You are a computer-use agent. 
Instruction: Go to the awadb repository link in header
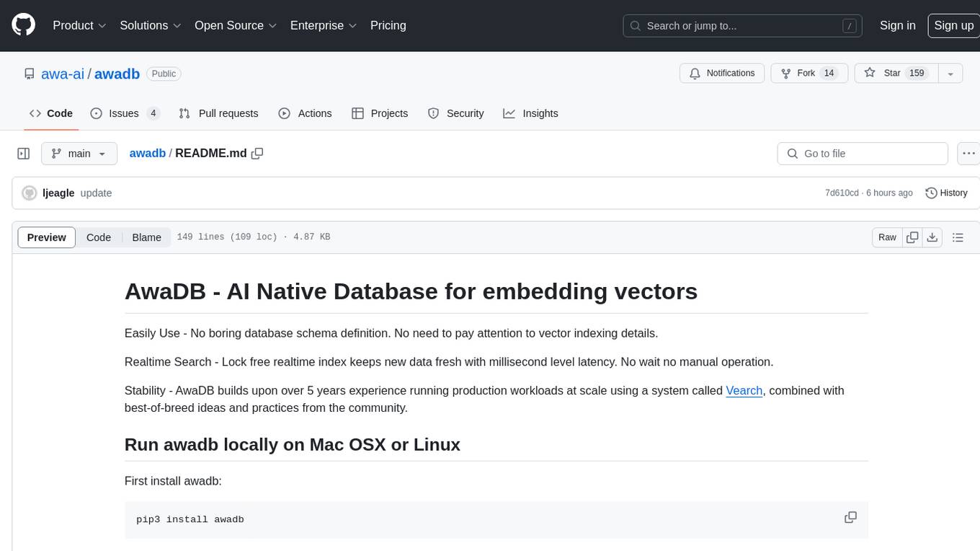pyautogui.click(x=117, y=74)
